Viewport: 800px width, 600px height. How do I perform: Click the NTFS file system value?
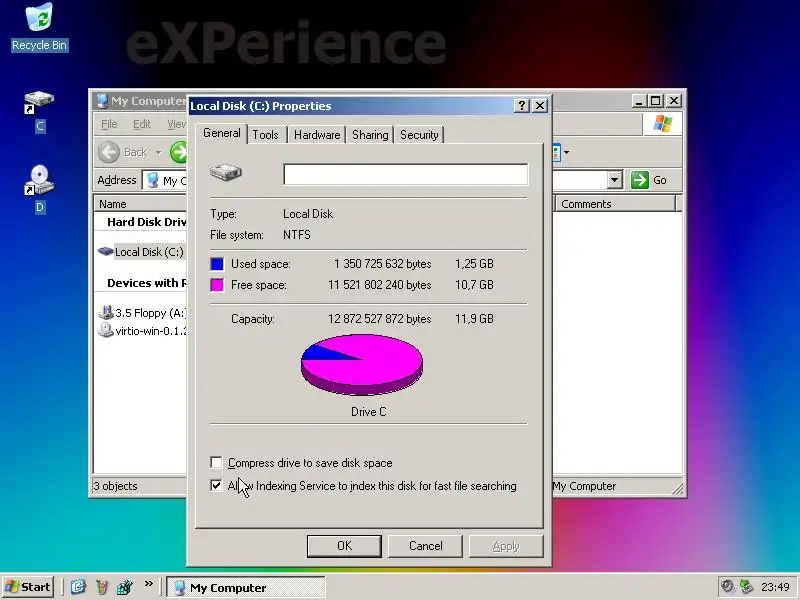pyautogui.click(x=296, y=235)
